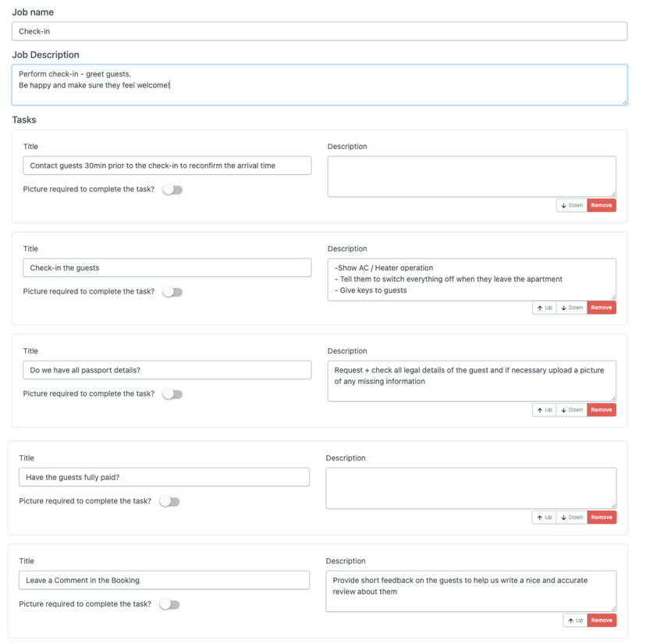Click the empty description box for 'Have the guests fully paid?'
Viewport: 646px width, 644px height.
click(470, 488)
